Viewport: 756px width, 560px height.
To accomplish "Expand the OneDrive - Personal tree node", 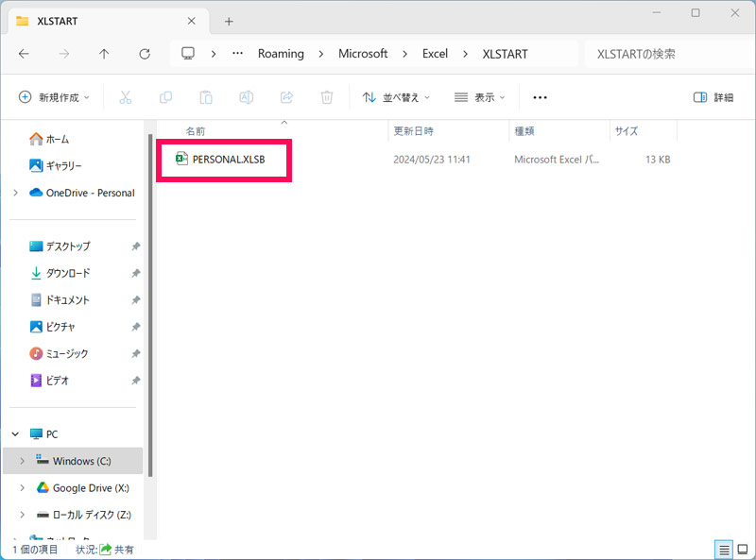I will [x=16, y=193].
